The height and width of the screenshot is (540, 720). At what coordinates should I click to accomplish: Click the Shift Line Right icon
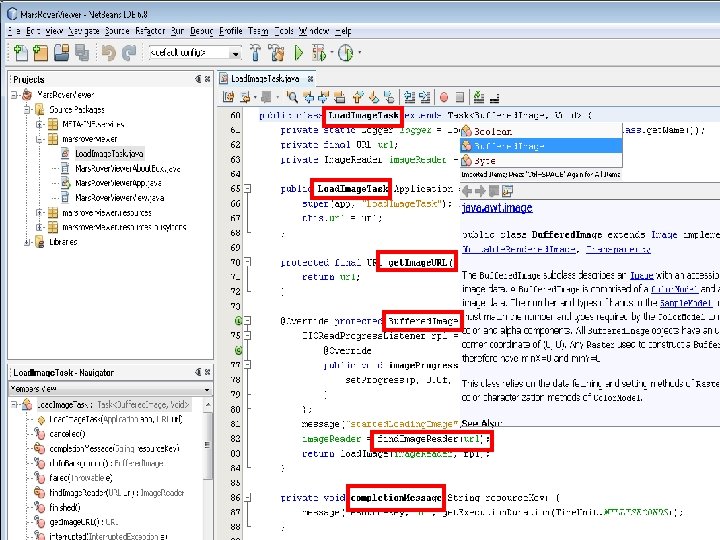click(x=425, y=97)
